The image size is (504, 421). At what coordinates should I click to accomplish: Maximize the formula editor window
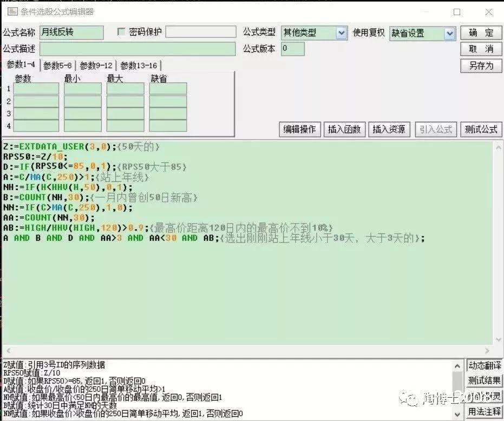pyautogui.click(x=457, y=12)
